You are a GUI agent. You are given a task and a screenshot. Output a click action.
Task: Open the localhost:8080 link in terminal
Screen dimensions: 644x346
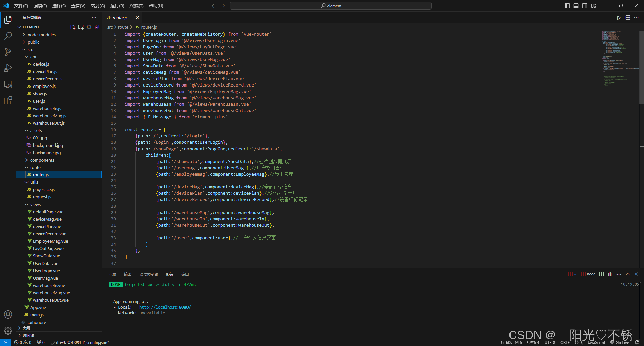[x=165, y=307]
